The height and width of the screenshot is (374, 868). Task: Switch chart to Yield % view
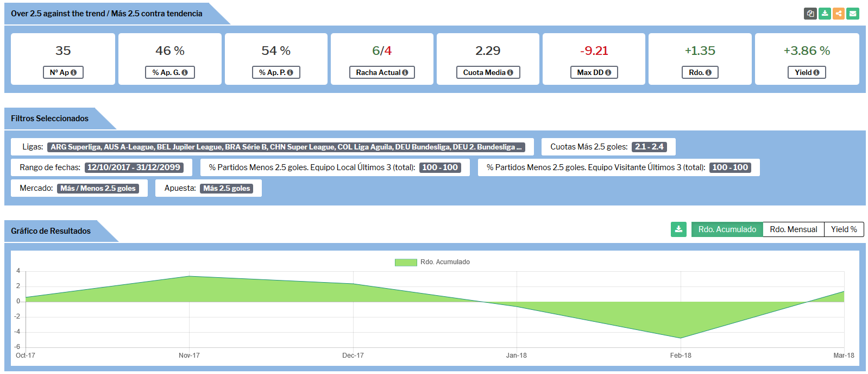844,229
